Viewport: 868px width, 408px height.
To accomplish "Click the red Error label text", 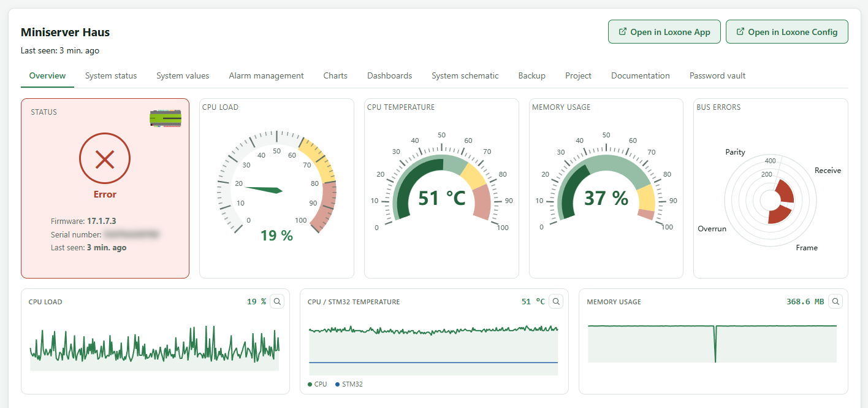I will click(x=105, y=194).
